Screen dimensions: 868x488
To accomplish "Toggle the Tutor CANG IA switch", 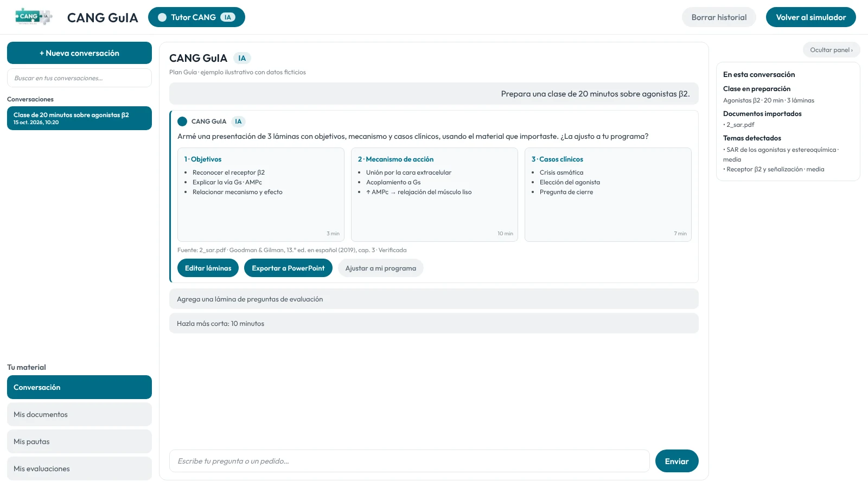I will (196, 17).
